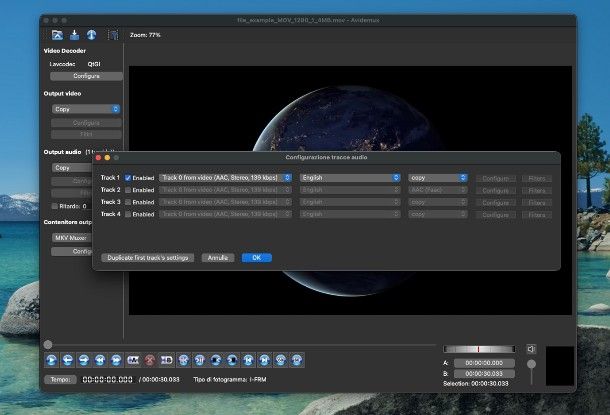
Task: Click the Save Video toolbar icon
Action: (75, 35)
